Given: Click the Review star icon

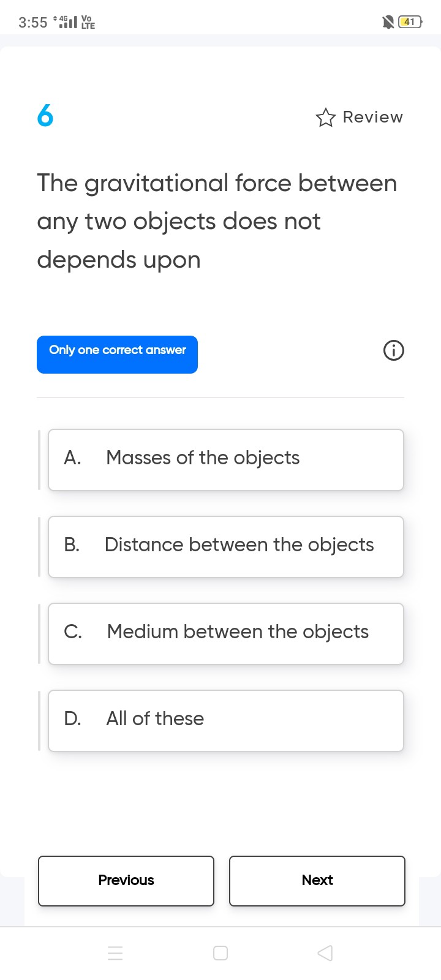Looking at the screenshot, I should [x=326, y=118].
